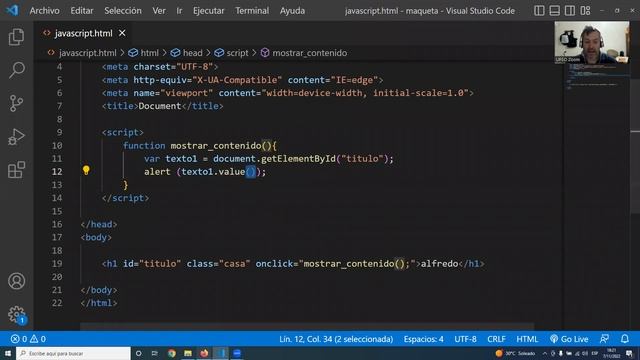Click 'Document' inside title tag
This screenshot has width=640, height=360.
pyautogui.click(x=160, y=106)
